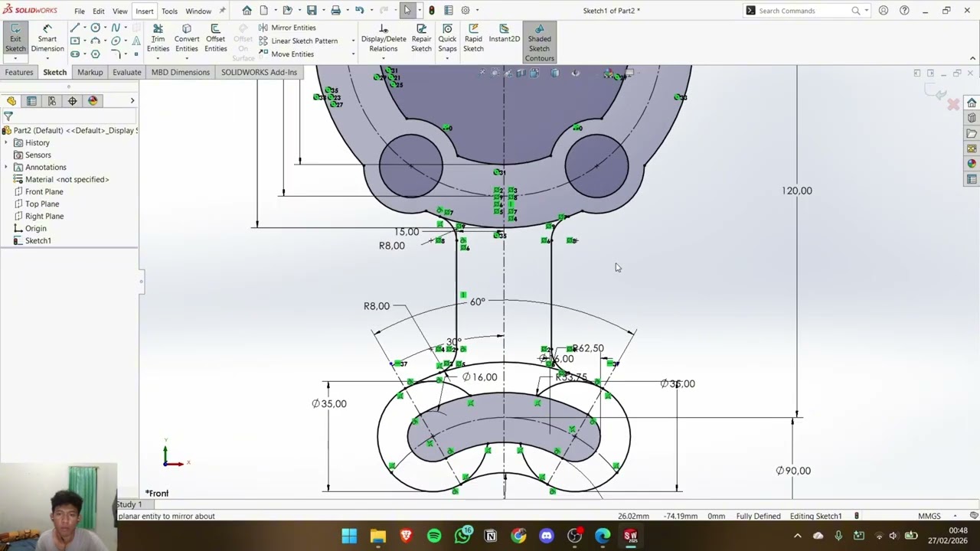Click the Save icon

(x=312, y=11)
